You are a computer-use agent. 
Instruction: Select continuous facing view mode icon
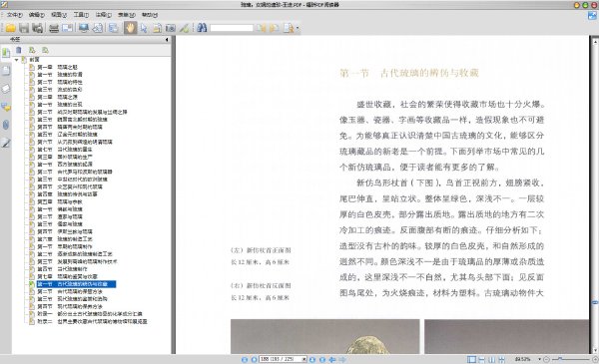coord(501,359)
